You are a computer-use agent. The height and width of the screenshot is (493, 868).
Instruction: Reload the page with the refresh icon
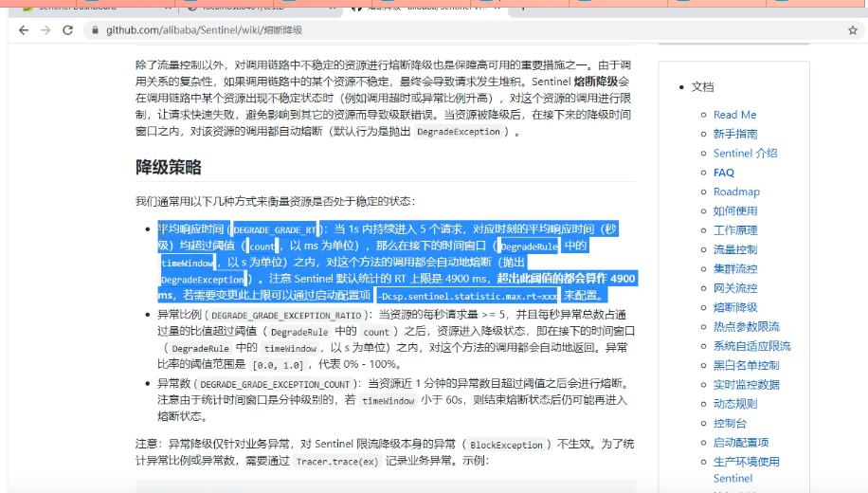pyautogui.click(x=67, y=30)
